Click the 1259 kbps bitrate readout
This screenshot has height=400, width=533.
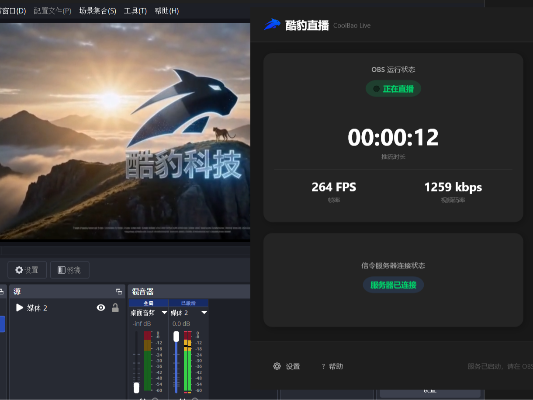coord(453,187)
